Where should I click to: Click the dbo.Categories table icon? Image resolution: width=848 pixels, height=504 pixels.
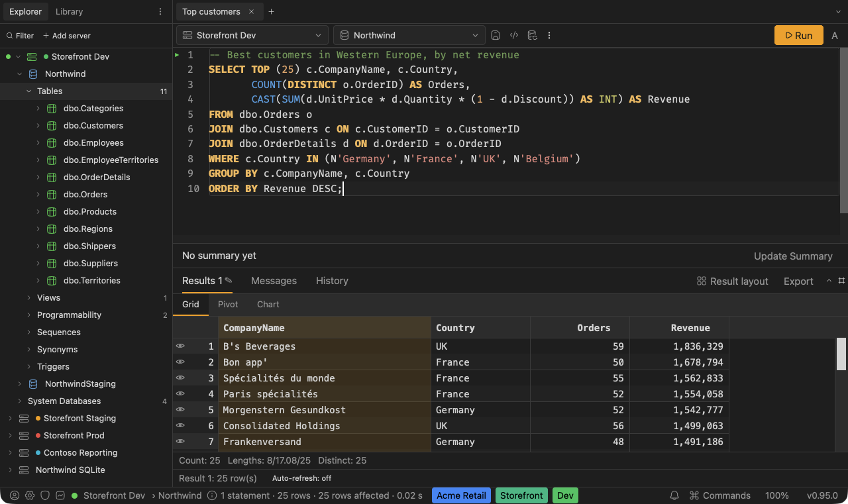pos(52,108)
